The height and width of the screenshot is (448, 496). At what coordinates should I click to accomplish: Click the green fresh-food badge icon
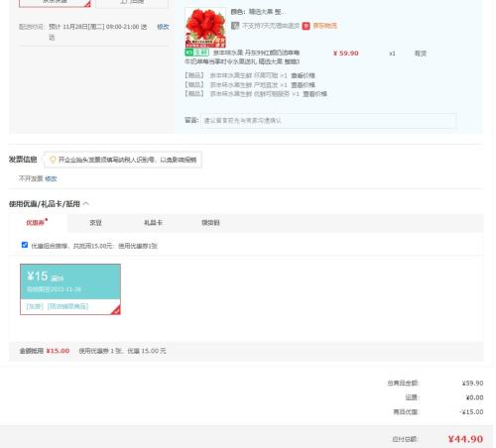pyautogui.click(x=196, y=53)
